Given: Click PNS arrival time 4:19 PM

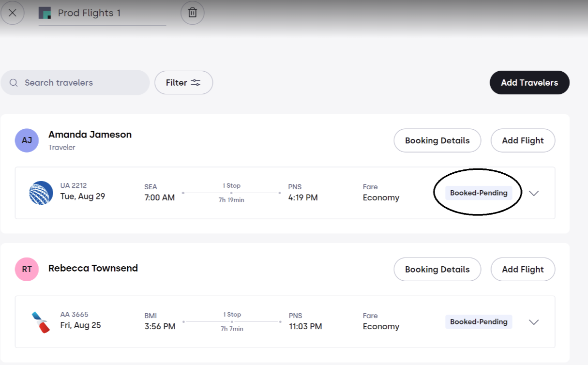Looking at the screenshot, I should coord(302,198).
